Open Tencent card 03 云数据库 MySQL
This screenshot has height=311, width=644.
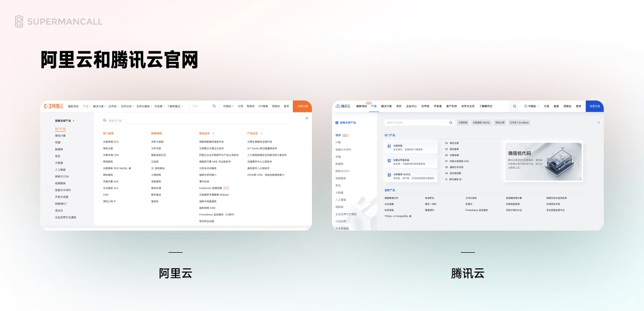pos(411,176)
